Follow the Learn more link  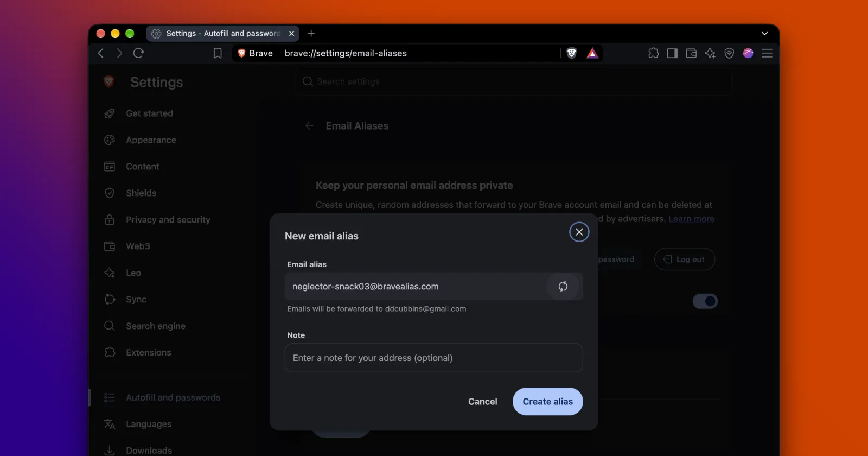[x=691, y=219]
